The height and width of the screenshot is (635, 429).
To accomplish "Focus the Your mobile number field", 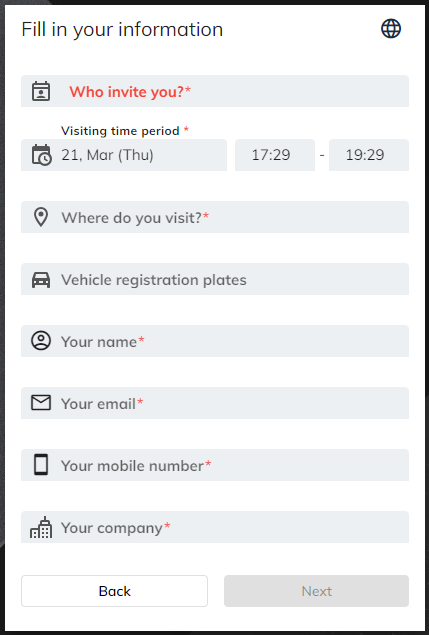I will [x=215, y=465].
